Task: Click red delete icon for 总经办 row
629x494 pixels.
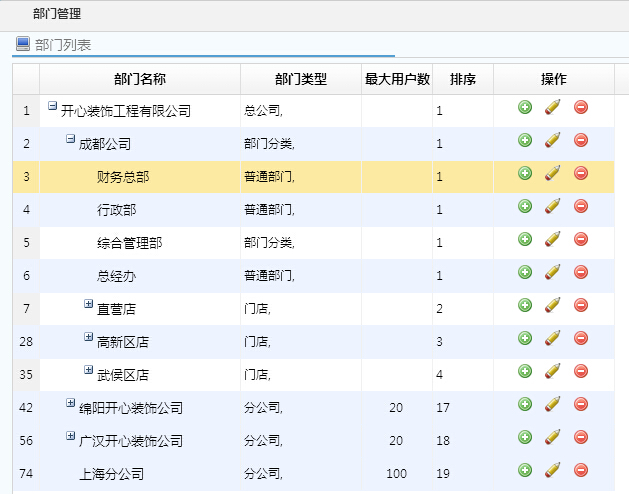Action: tap(580, 272)
